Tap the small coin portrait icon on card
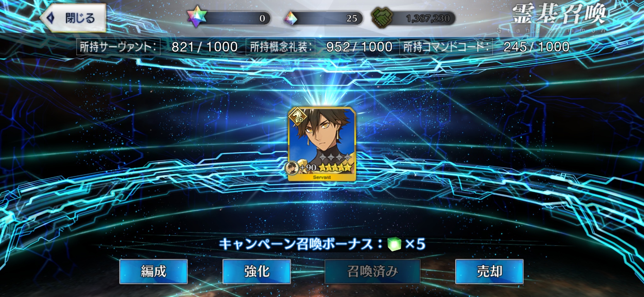The height and width of the screenshot is (297, 644). point(292,168)
